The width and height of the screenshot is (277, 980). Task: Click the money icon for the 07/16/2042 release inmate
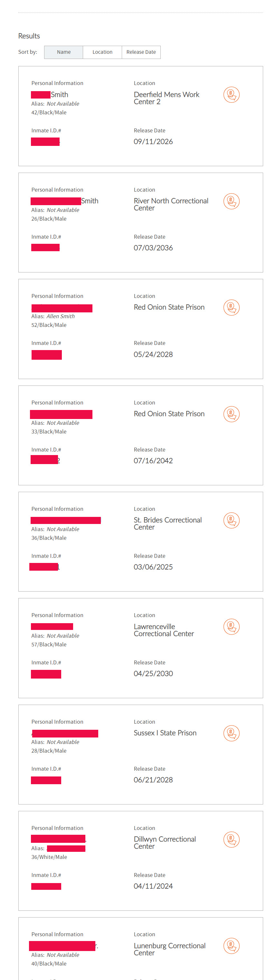[231, 414]
